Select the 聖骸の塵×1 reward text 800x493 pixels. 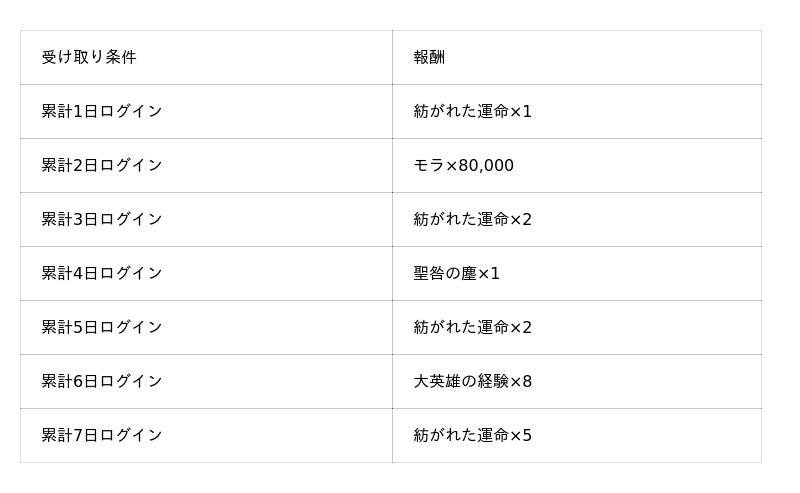coord(456,273)
